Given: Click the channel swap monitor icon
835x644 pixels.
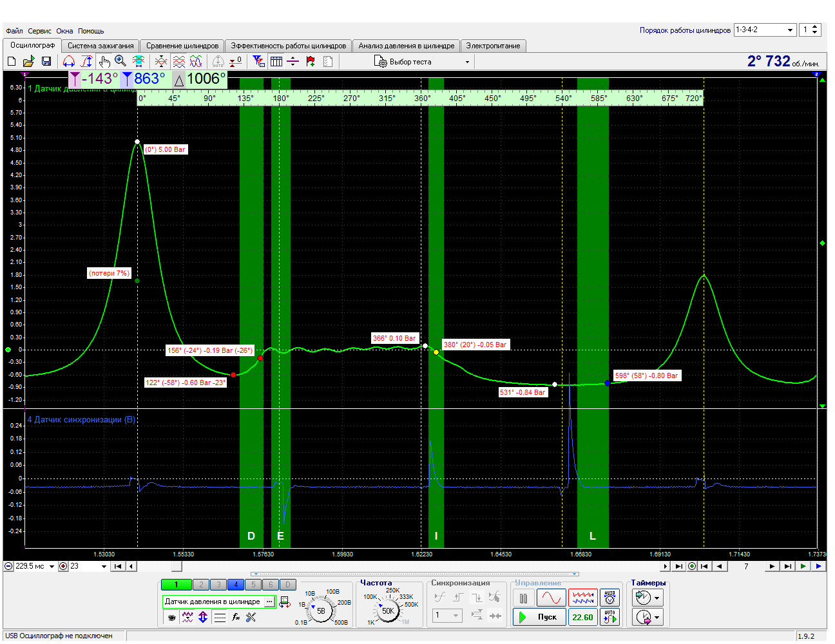Looking at the screenshot, I should [x=285, y=602].
